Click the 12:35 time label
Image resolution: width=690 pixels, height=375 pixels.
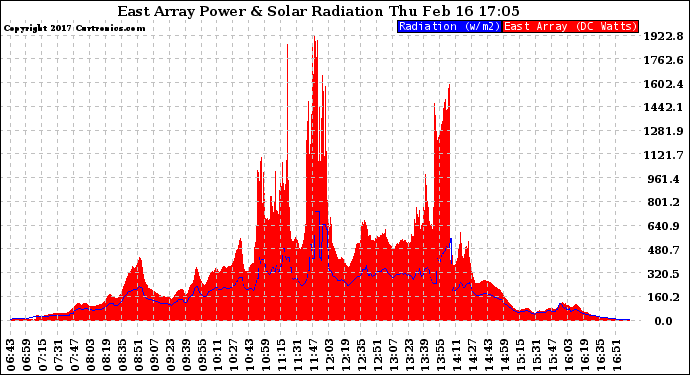[361, 355]
